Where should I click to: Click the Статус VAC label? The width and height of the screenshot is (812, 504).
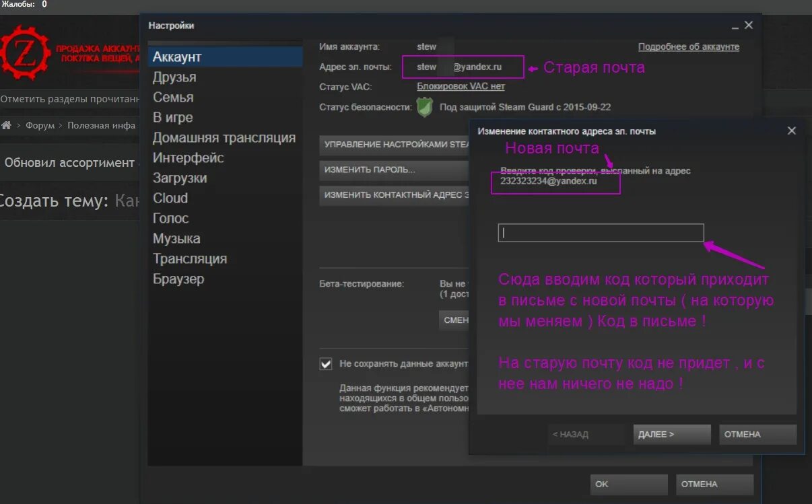click(x=345, y=87)
